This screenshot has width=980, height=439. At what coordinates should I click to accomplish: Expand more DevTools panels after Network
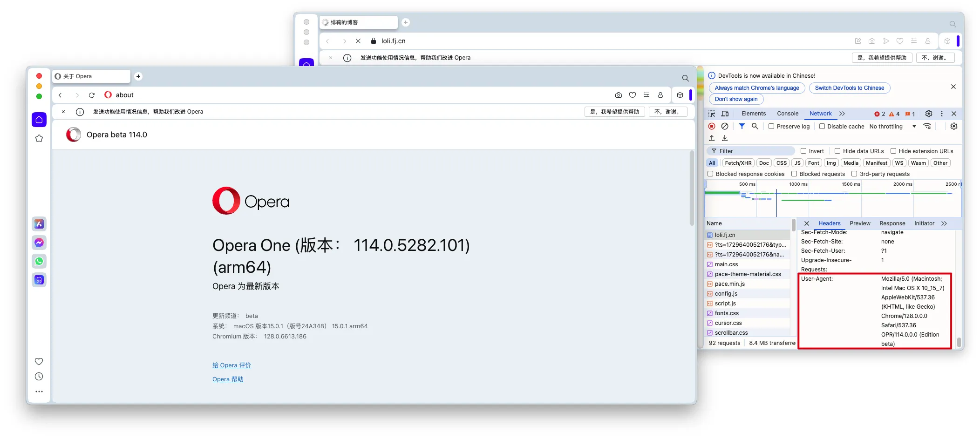(842, 114)
